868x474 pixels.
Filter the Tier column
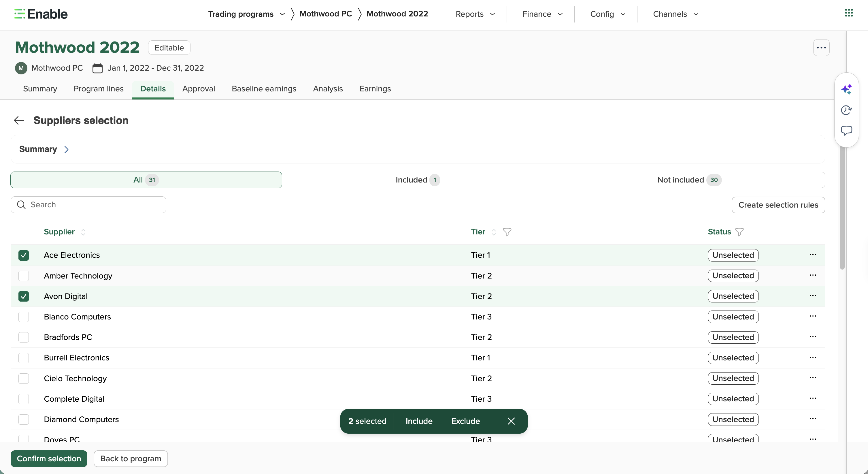coord(507,232)
